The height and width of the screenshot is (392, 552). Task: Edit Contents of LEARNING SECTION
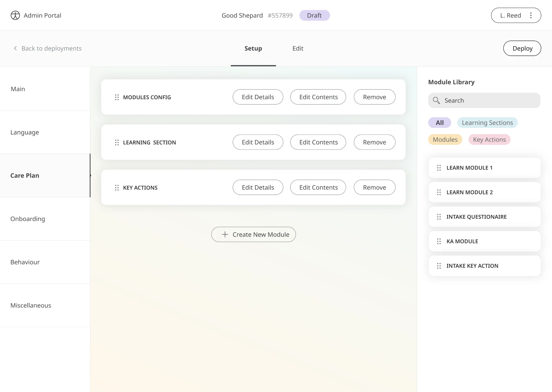coord(318,142)
